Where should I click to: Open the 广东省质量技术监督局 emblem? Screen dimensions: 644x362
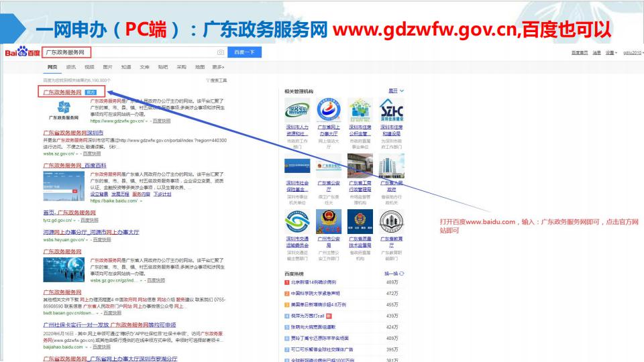click(x=360, y=222)
